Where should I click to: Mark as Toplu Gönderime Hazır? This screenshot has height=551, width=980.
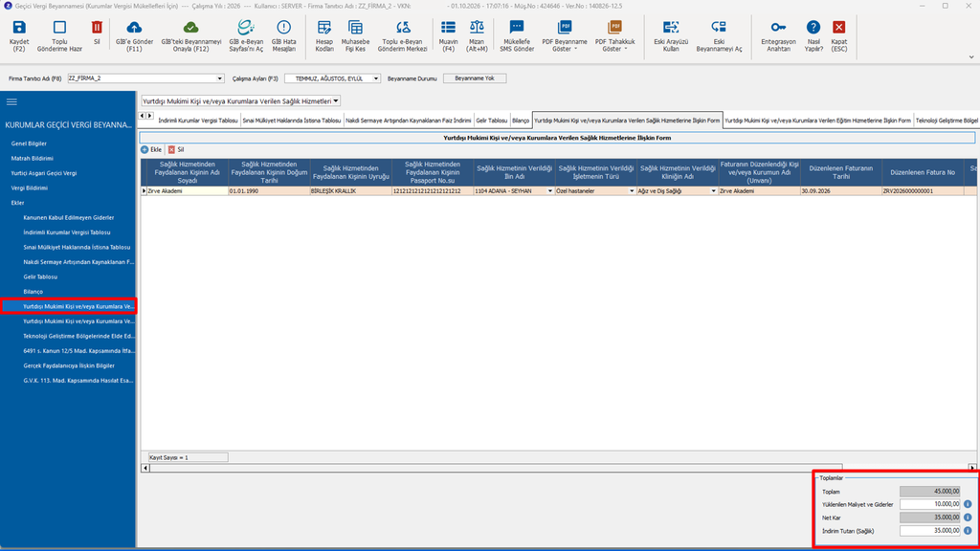coord(59,35)
